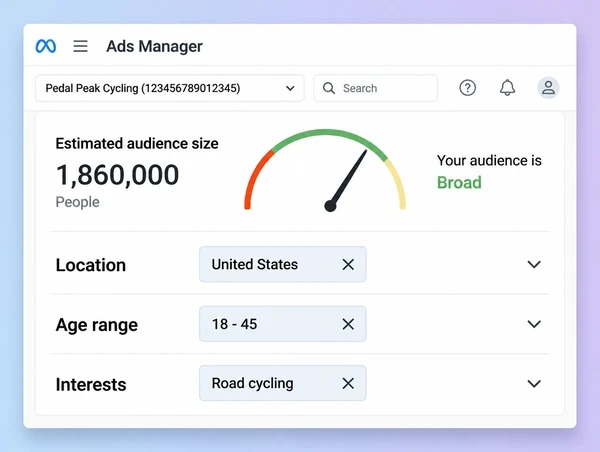Click the United States tag text
The height and width of the screenshot is (452, 600).
tap(254, 264)
